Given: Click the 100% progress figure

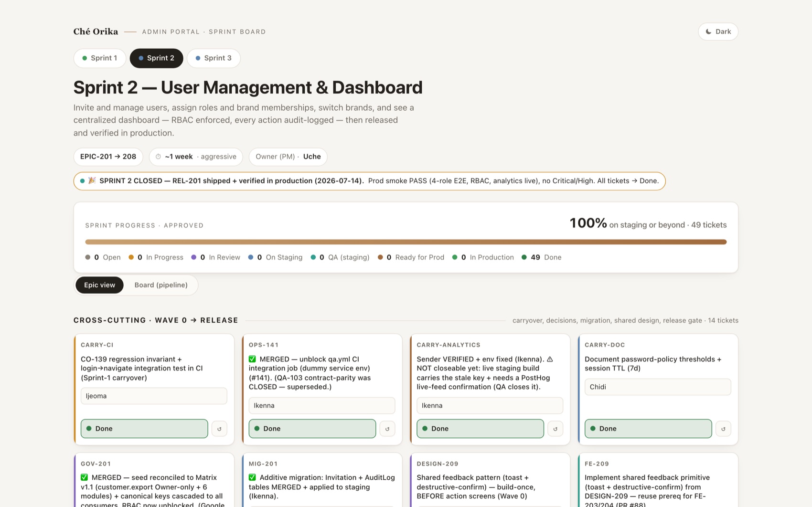Looking at the screenshot, I should (x=588, y=223).
